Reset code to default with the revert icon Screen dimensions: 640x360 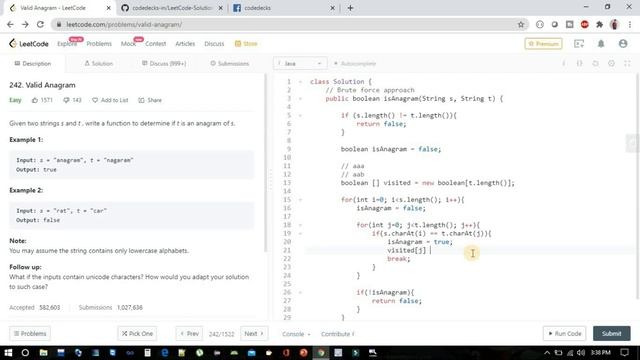click(596, 64)
